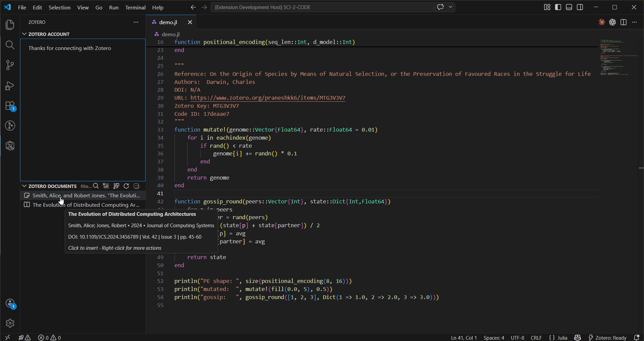Clear the filter in Zotero Documents header
644x341 pixels.
(106, 186)
